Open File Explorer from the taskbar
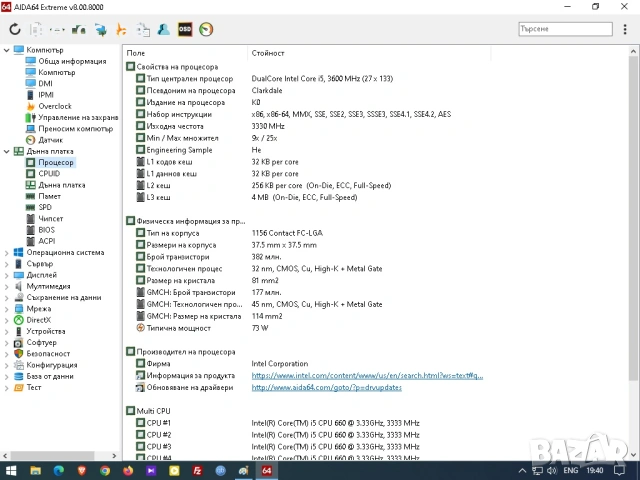Viewport: 640px width, 480px height. pos(36,471)
